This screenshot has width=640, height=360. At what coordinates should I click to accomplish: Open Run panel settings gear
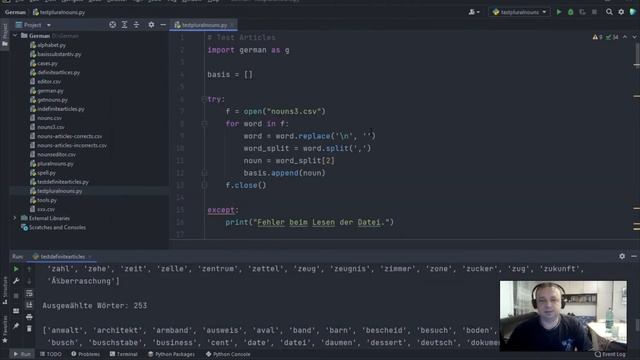pos(622,256)
